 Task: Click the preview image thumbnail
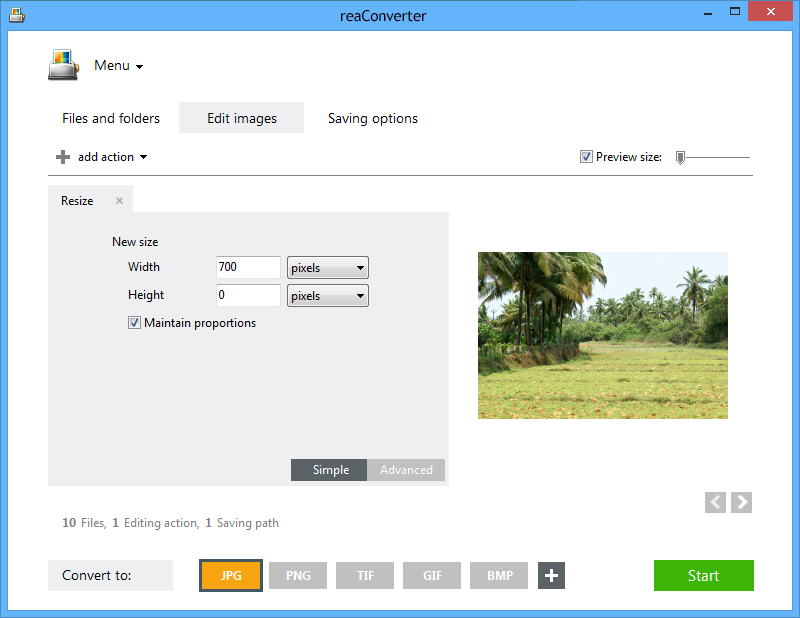[x=603, y=335]
